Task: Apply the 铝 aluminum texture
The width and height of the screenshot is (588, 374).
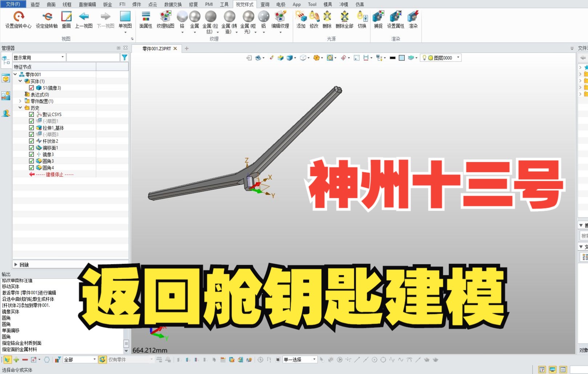Action: (263, 17)
